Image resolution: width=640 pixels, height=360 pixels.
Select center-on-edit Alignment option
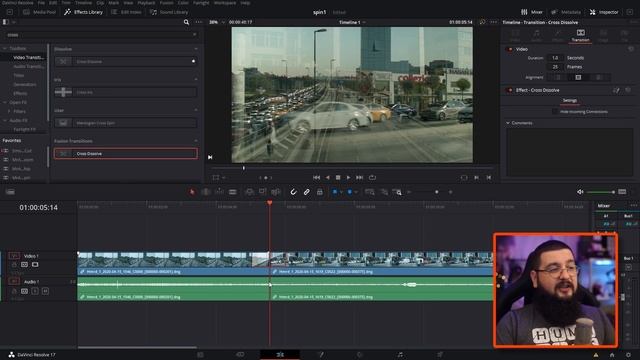pos(578,78)
